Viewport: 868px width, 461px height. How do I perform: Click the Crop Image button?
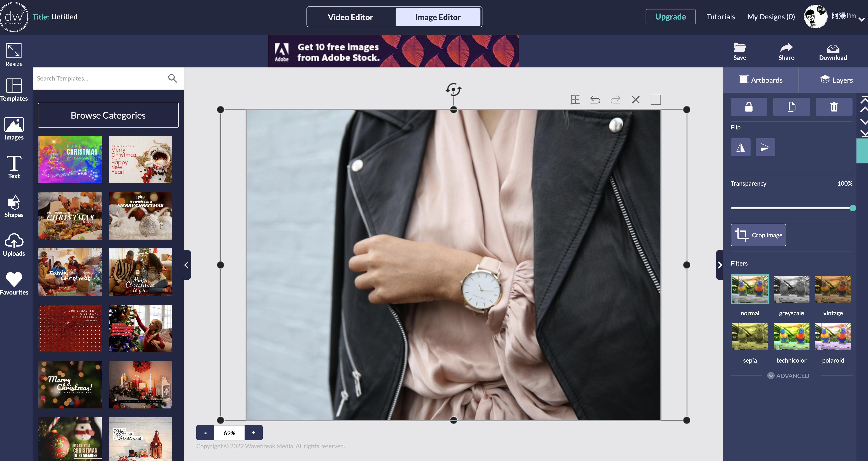758,235
